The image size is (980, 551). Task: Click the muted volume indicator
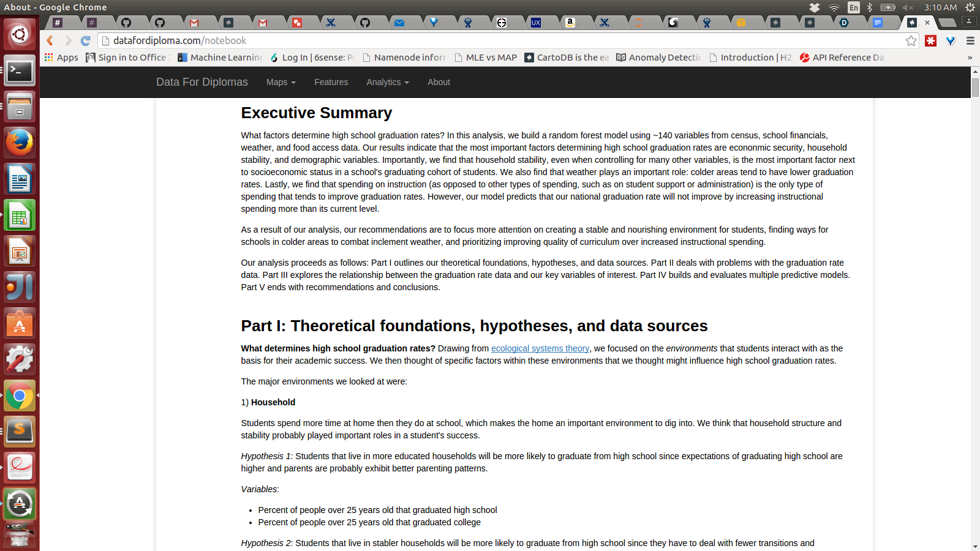908,7
